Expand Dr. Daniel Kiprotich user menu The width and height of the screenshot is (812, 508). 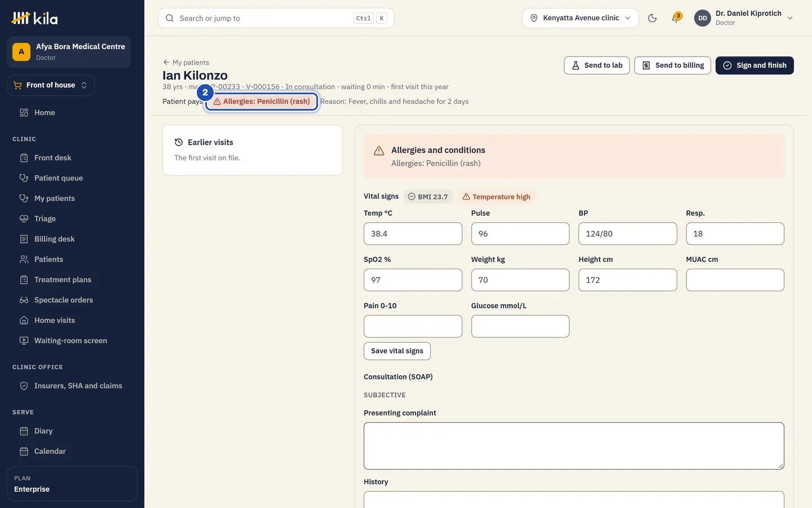point(744,18)
